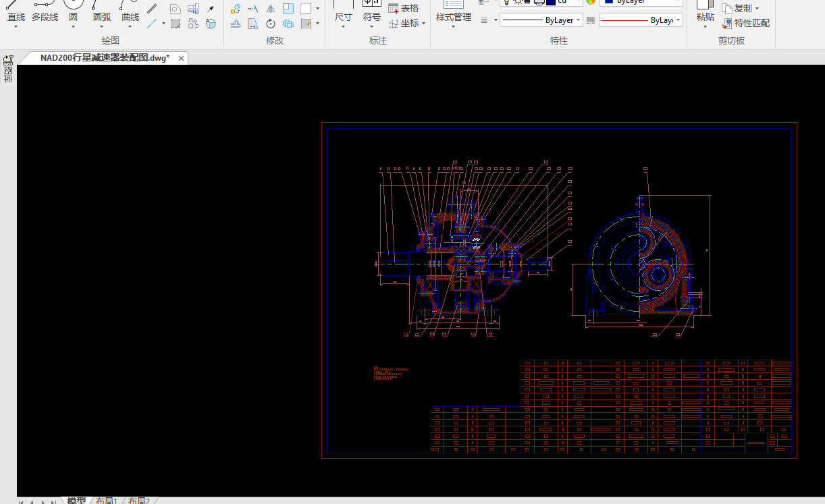Screen dimensions: 825x504
Task: Expand the 直线 line tool dropdown arrow
Action: (x=16, y=27)
